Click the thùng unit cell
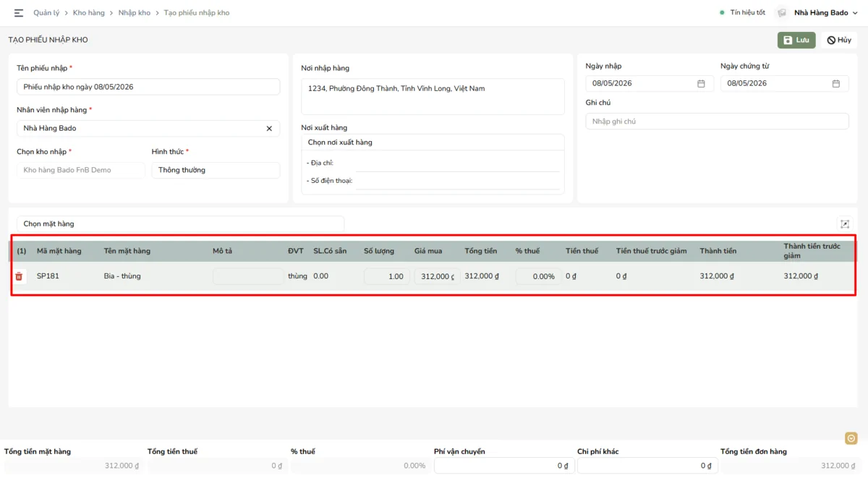The height and width of the screenshot is (478, 868). pos(297,276)
